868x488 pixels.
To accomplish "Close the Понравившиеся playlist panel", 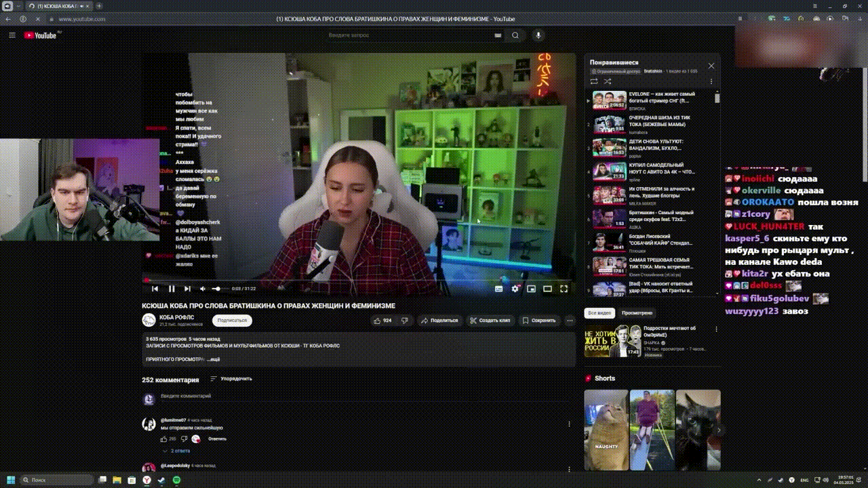I will coord(711,66).
